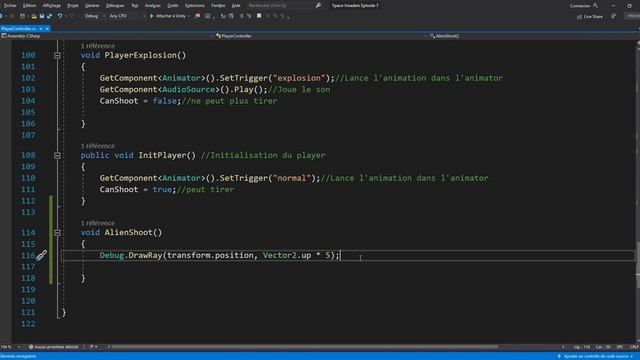
Task: Open the Edition menu
Action: 29,6
